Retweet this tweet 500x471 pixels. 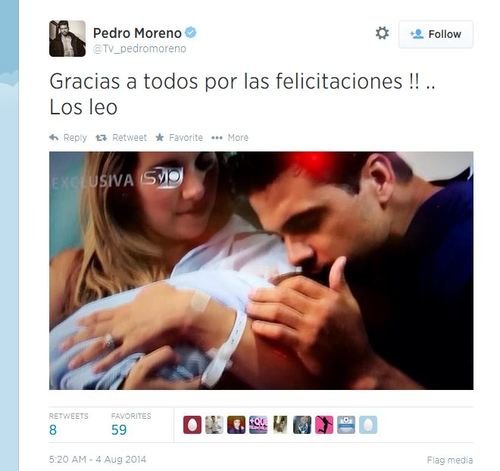(121, 137)
